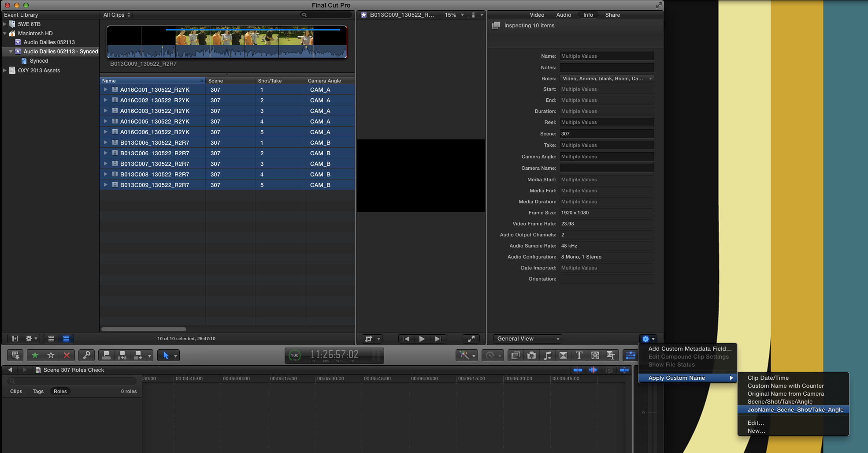The image size is (868, 453).
Task: Choose Clip Date/Time naming preset
Action: click(x=793, y=378)
